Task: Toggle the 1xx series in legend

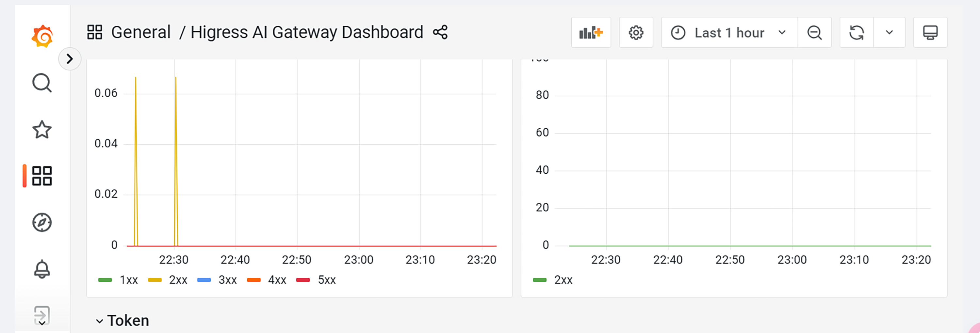Action: [129, 280]
